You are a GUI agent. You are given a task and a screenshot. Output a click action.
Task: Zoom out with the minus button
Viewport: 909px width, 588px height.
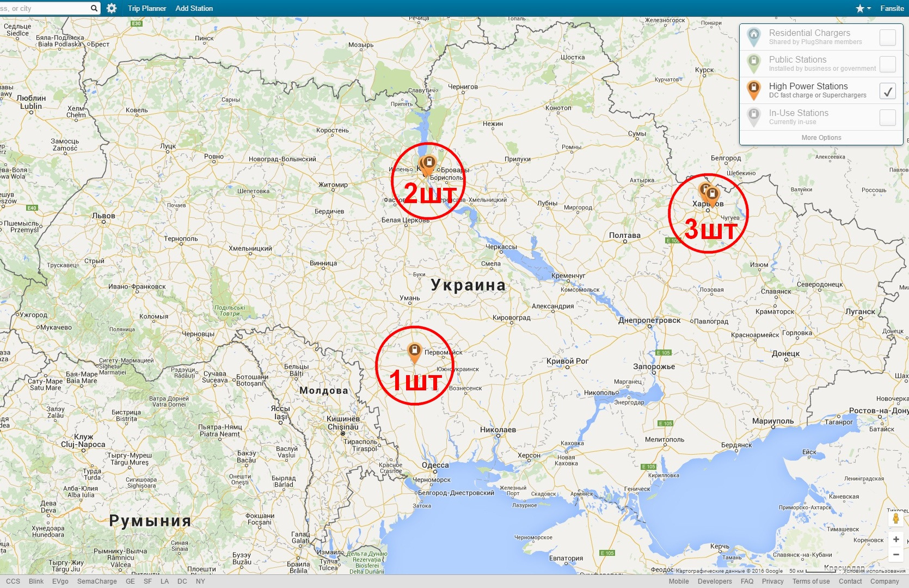(896, 554)
